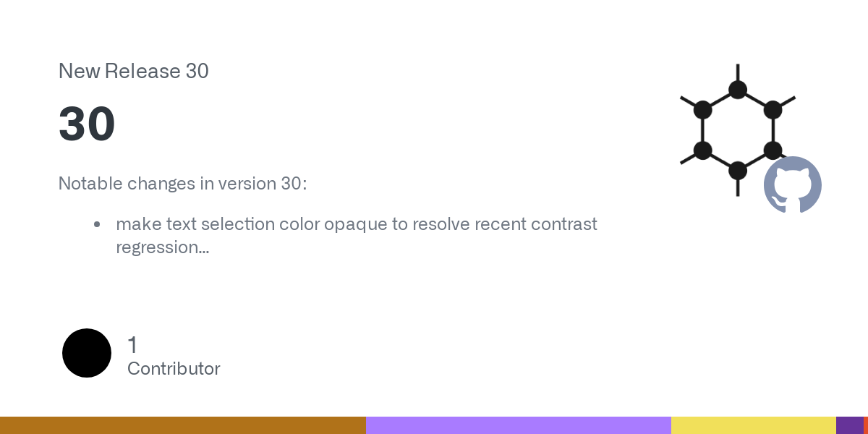Select the bottom node of hexagon logo
Viewport: 868px width, 434px height.
pos(738,171)
